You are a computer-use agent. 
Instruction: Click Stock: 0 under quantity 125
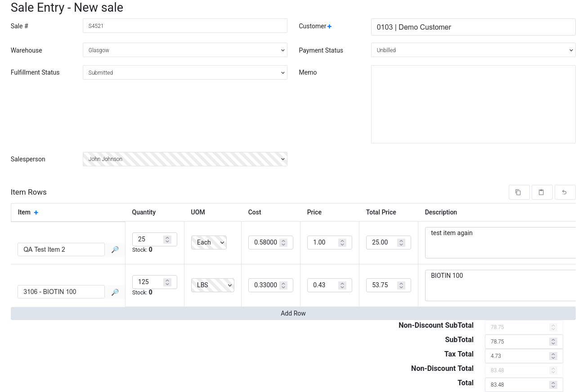(142, 293)
